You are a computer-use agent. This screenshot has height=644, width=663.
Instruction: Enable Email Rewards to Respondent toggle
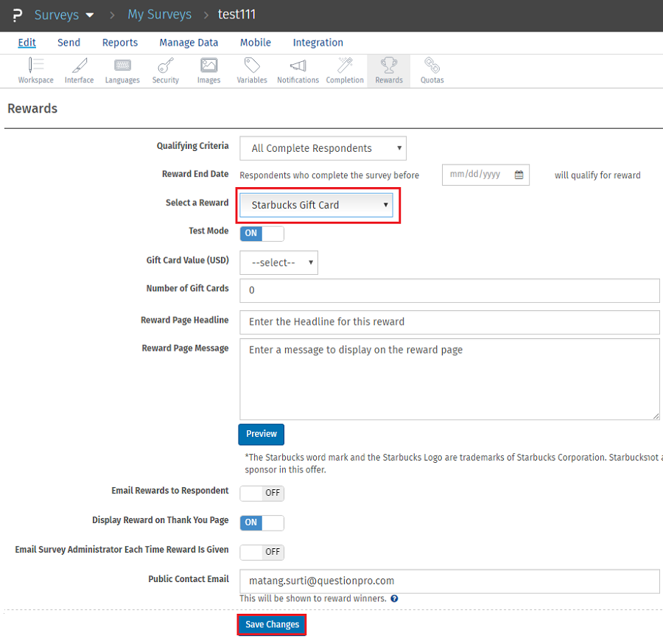(x=262, y=493)
